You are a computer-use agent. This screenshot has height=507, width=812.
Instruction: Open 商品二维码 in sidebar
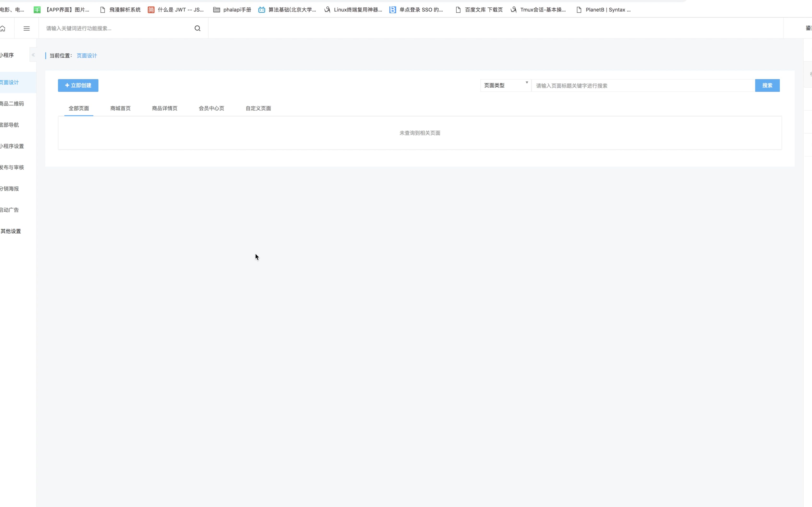tap(12, 104)
